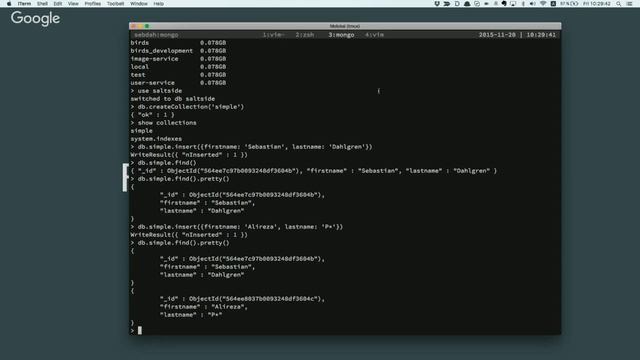Image resolution: width=640 pixels, height=360 pixels.
Task: Click the 'user-service' database row
Action: click(x=178, y=83)
